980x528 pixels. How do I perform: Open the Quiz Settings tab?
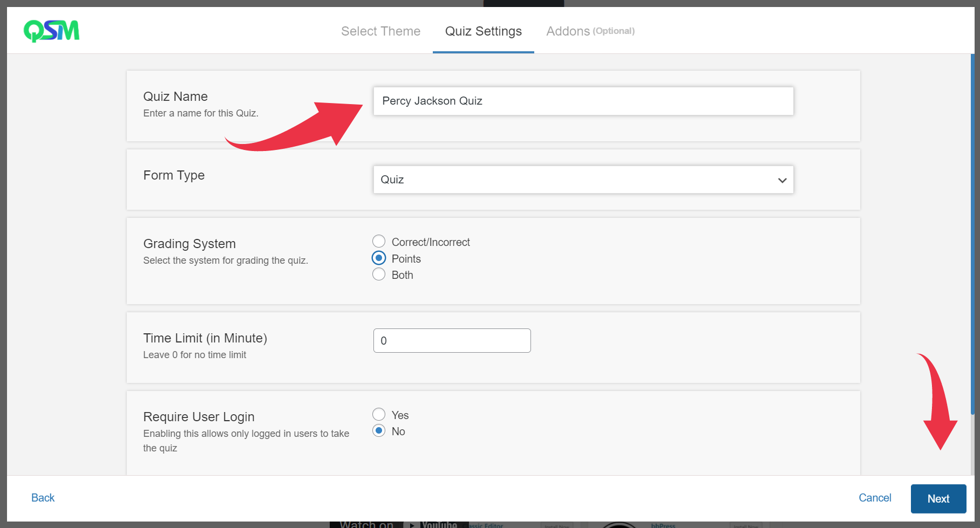[x=483, y=31]
